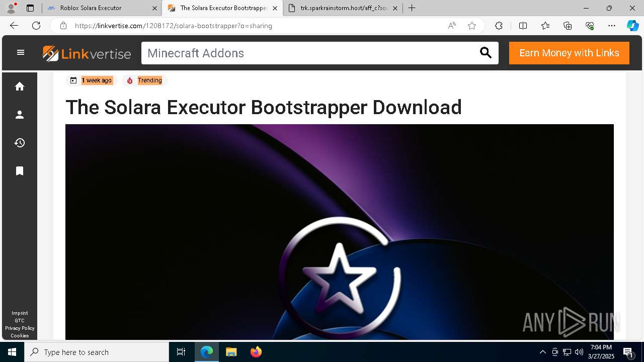Open File Explorer from taskbar

[231, 352]
